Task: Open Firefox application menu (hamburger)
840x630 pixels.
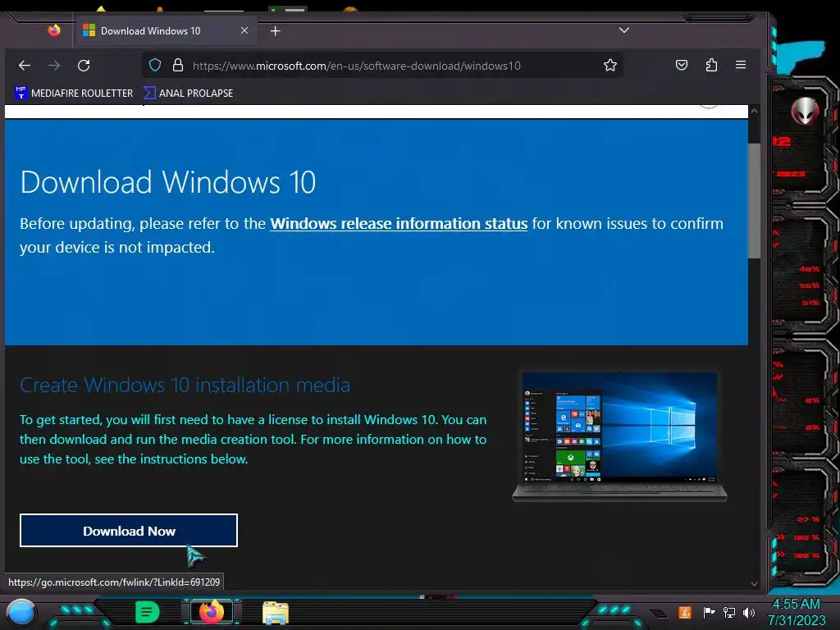Action: [741, 65]
